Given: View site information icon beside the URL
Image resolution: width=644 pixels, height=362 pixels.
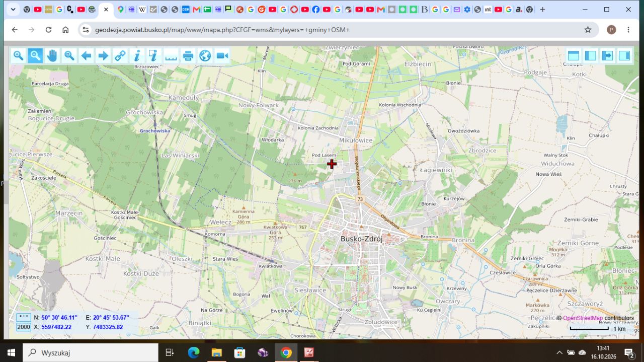Looking at the screenshot, I should (86, 30).
